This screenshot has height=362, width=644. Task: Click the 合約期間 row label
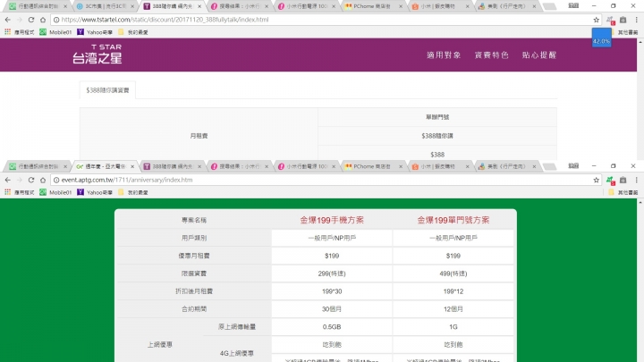pyautogui.click(x=194, y=309)
